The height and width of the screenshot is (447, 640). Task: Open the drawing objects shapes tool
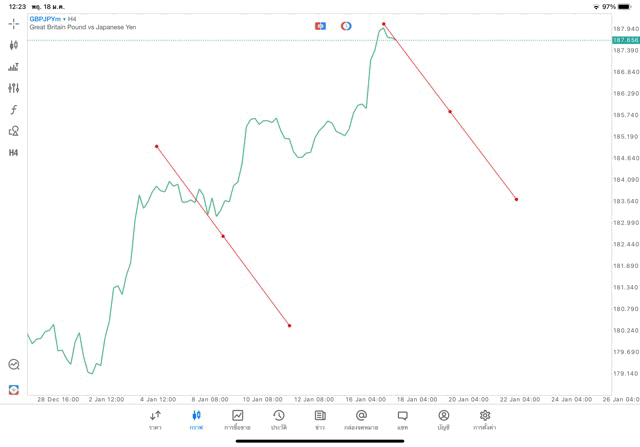tap(14, 131)
